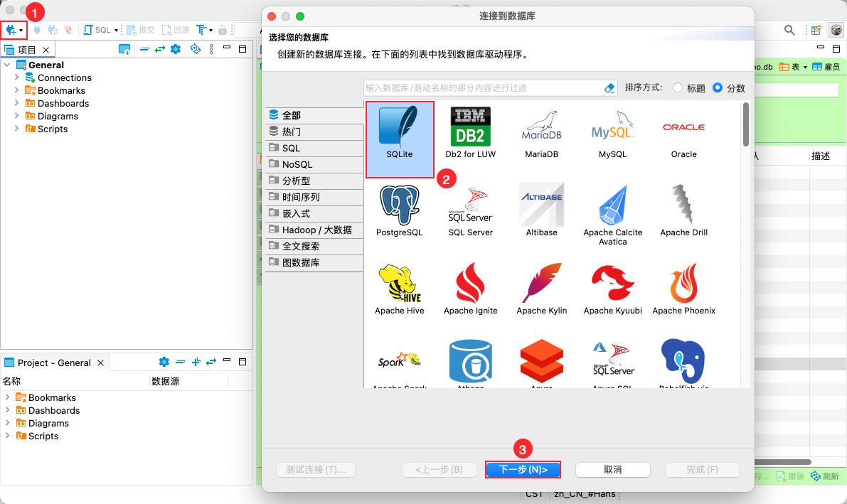Click the collapse-all icon in project panel

144,49
